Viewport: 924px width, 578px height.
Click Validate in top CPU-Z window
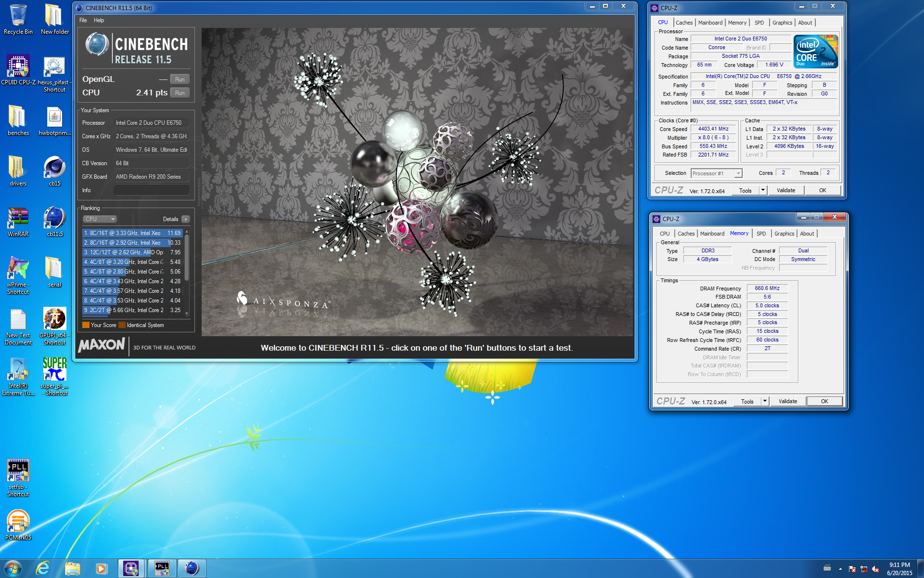(x=786, y=191)
